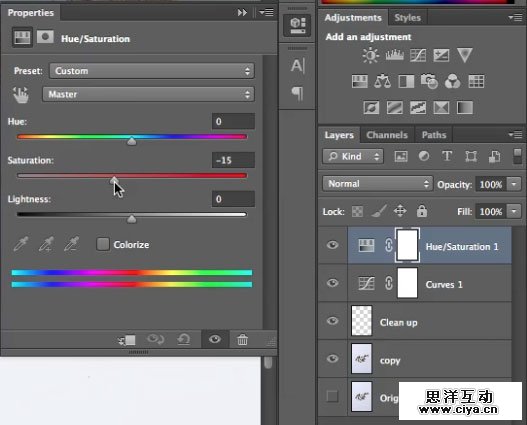Delete this adjustment layer with trash icon
The height and width of the screenshot is (425, 527).
click(242, 340)
